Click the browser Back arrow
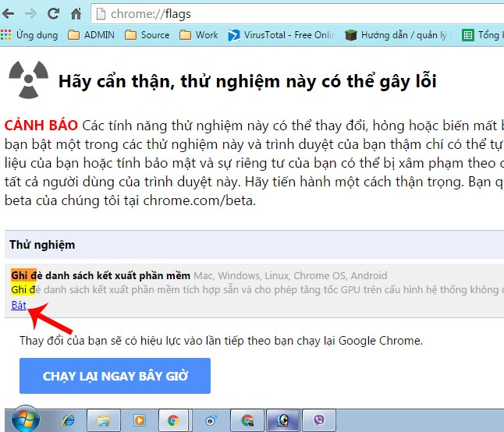The image size is (504, 432). point(9,14)
